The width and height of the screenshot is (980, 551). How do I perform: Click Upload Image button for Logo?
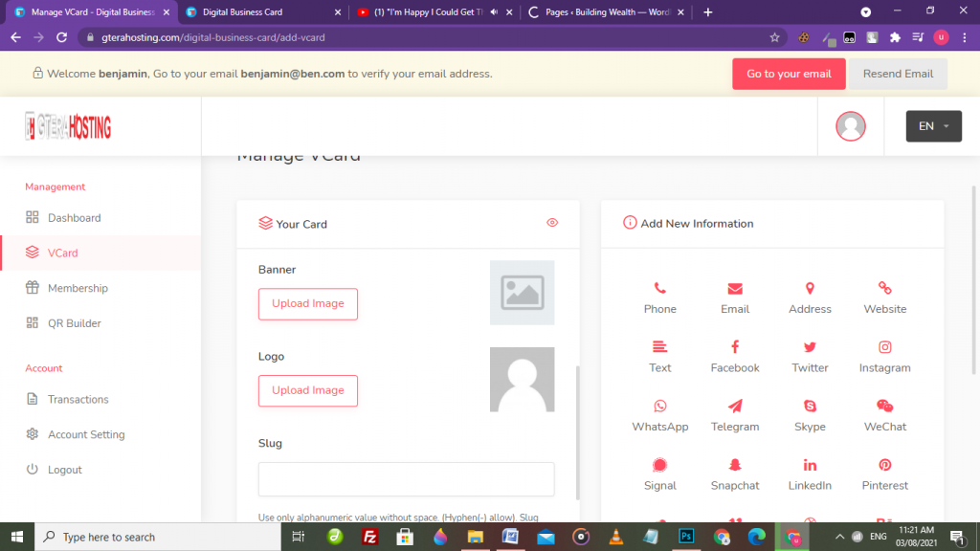pyautogui.click(x=308, y=390)
